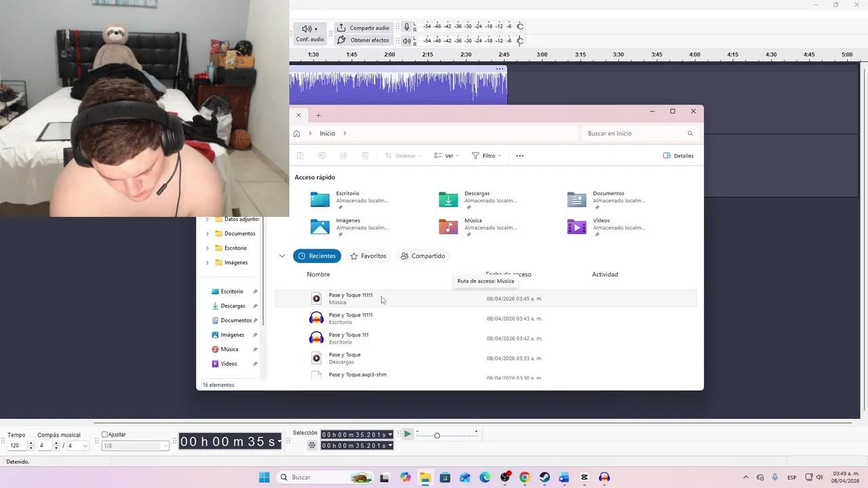The width and height of the screenshot is (868, 488).
Task: Open the Videos quick access folder
Action: [607, 227]
